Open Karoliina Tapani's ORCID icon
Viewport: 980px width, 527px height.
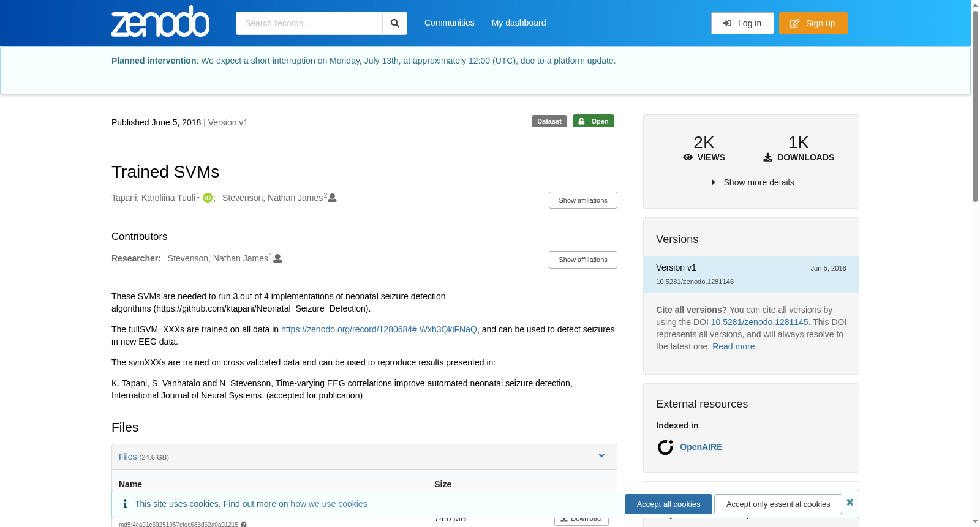coord(208,198)
